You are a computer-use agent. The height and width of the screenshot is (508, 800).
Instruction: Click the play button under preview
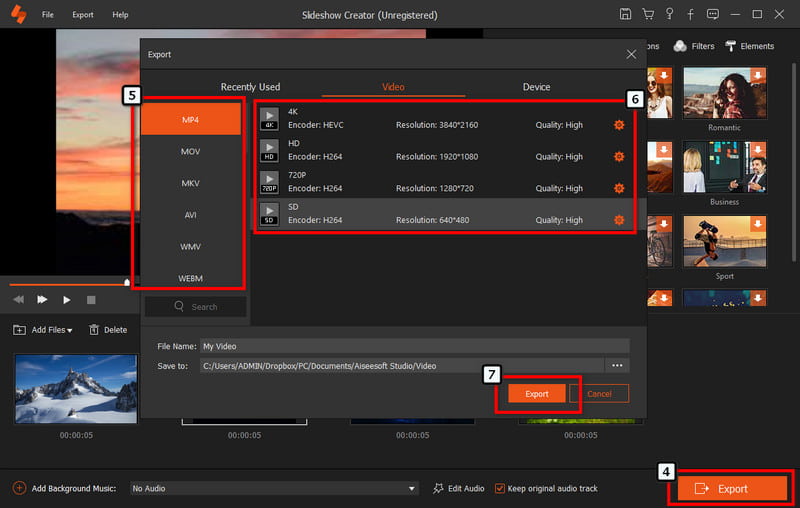click(x=66, y=300)
